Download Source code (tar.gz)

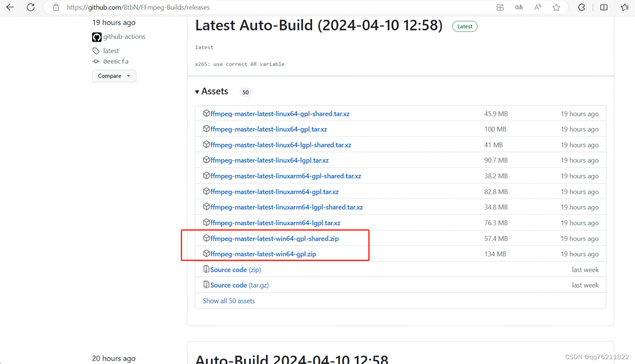click(239, 285)
